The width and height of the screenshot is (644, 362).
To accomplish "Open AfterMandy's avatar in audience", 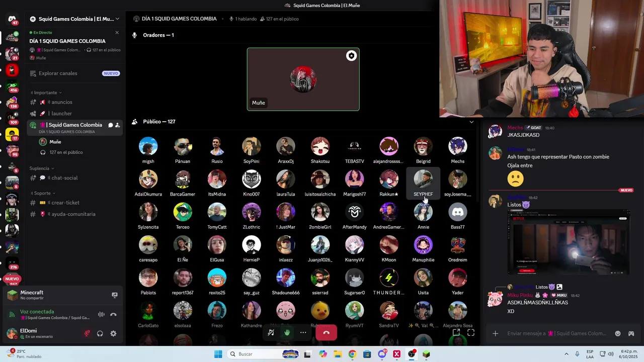I will point(354,212).
